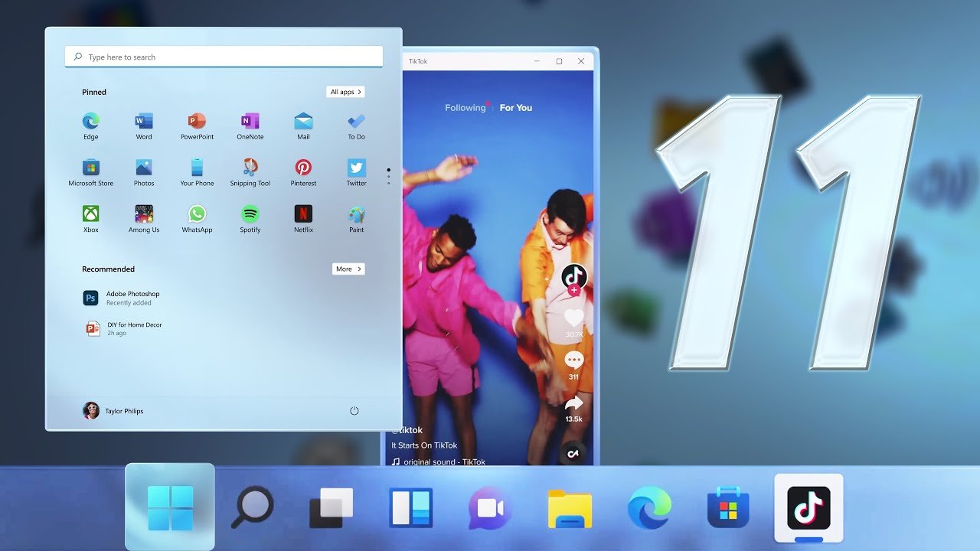Open the Taylor Philips user account

pyautogui.click(x=113, y=411)
